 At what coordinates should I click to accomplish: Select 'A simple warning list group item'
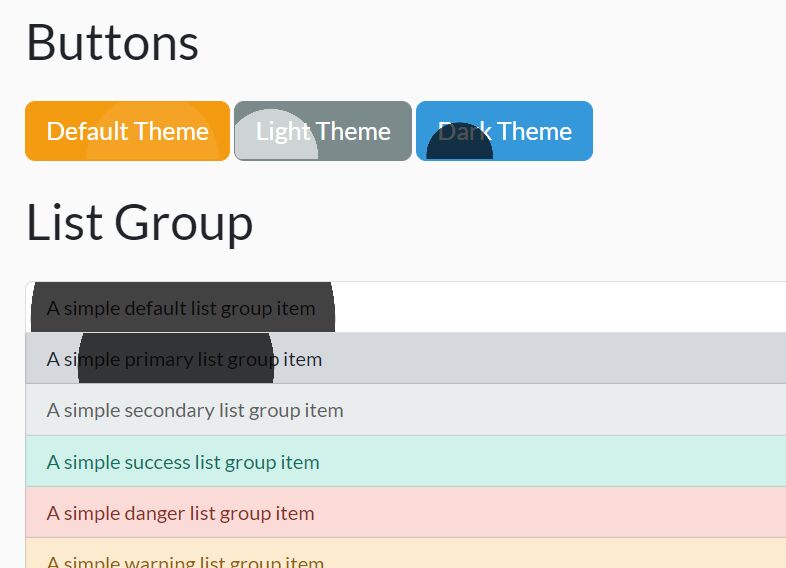406,553
